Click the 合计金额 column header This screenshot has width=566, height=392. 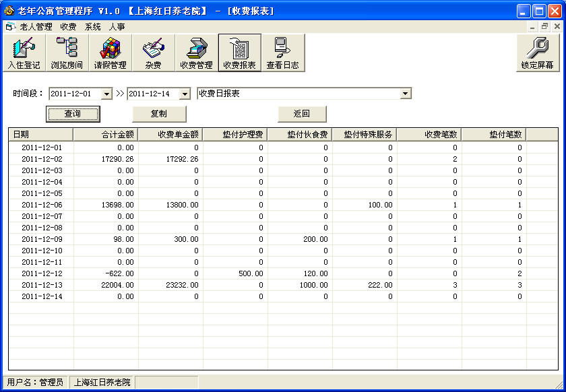click(105, 134)
